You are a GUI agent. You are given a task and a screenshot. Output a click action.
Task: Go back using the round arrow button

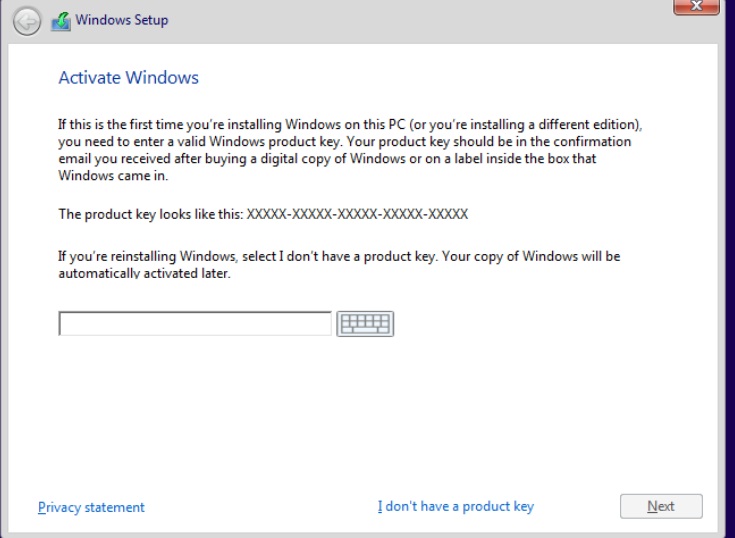[x=27, y=22]
